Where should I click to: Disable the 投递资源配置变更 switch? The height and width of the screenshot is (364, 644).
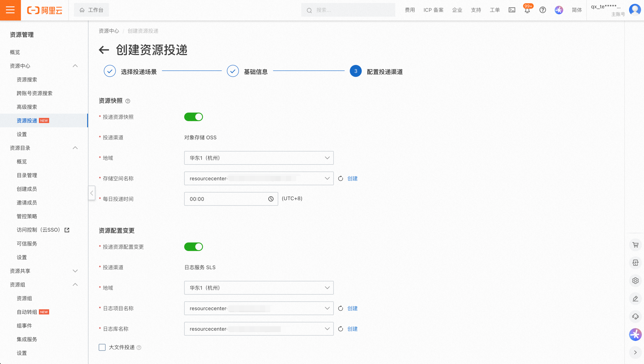pos(193,247)
